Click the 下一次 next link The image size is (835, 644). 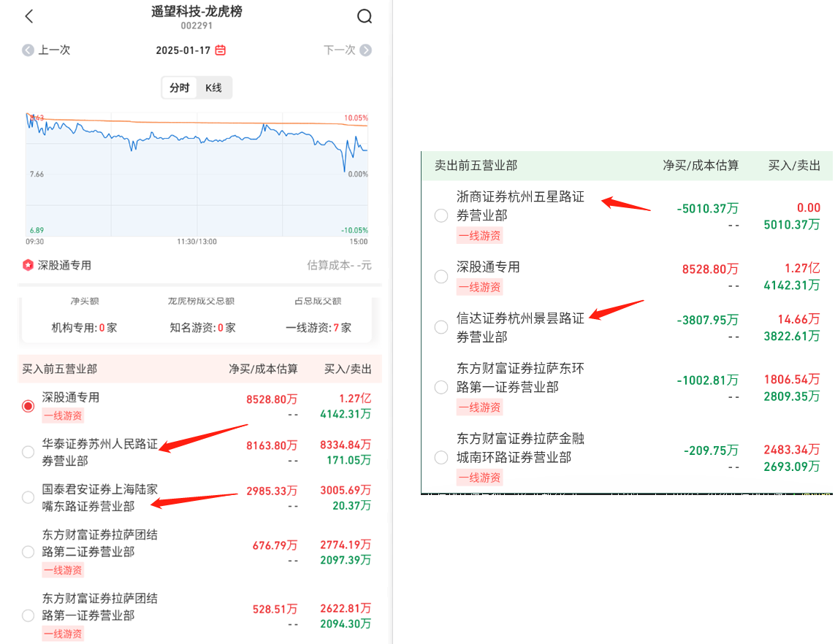point(340,50)
